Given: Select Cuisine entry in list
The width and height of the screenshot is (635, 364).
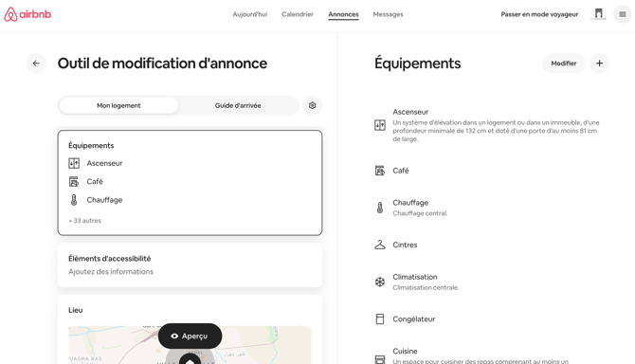Looking at the screenshot, I should (x=405, y=351).
